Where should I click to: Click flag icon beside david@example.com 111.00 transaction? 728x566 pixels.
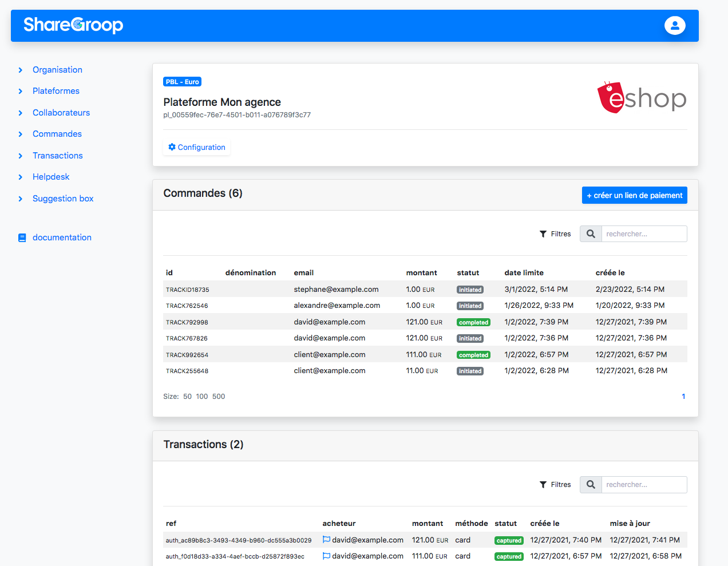click(326, 556)
